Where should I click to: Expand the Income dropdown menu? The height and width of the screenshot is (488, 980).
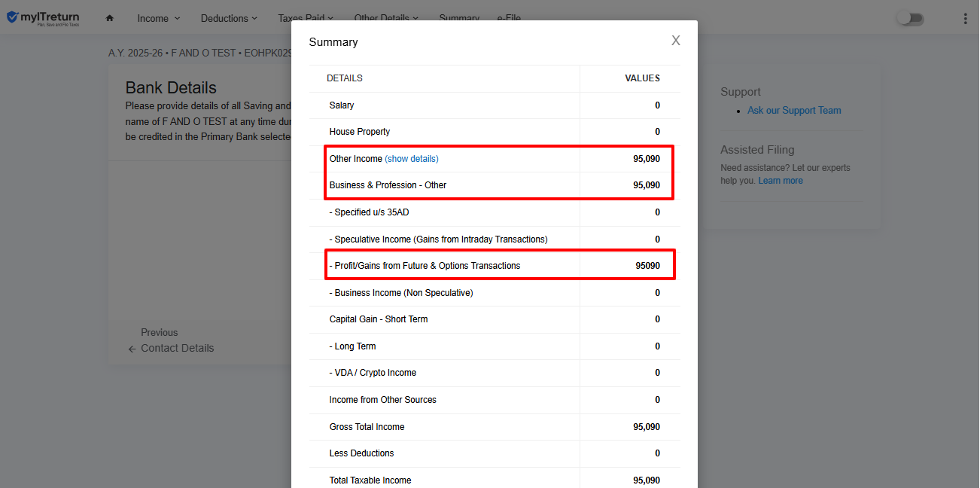[x=159, y=18]
